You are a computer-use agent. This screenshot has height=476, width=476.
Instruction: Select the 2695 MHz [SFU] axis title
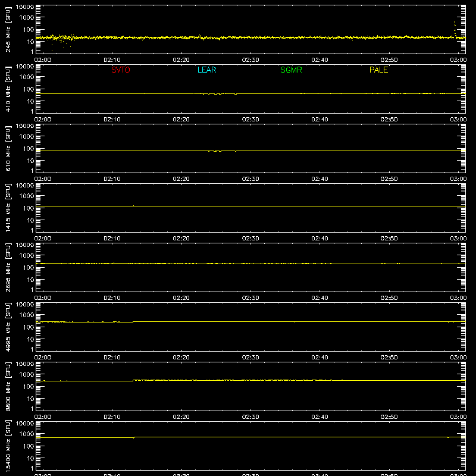[x=8, y=267]
